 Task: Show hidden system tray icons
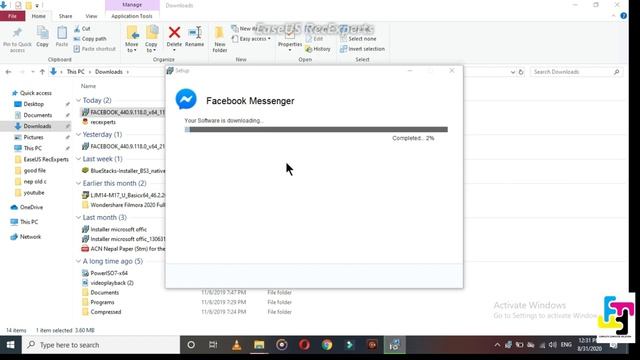point(497,345)
